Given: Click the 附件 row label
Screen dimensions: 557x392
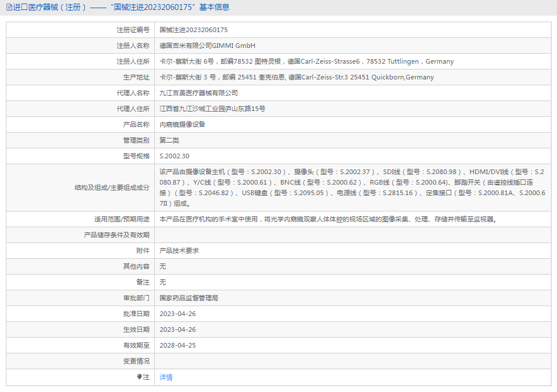Looking at the screenshot, I should pyautogui.click(x=143, y=251).
